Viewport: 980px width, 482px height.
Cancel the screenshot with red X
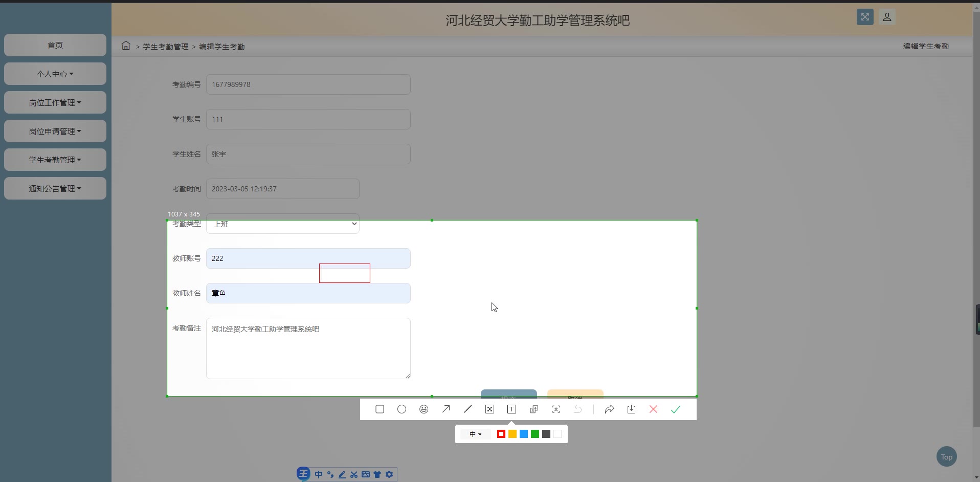[x=653, y=409]
